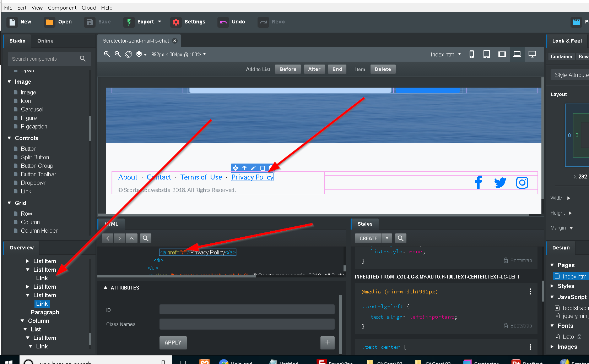This screenshot has width=589, height=364.
Task: Go to previous element in HTML panel
Action: point(108,238)
